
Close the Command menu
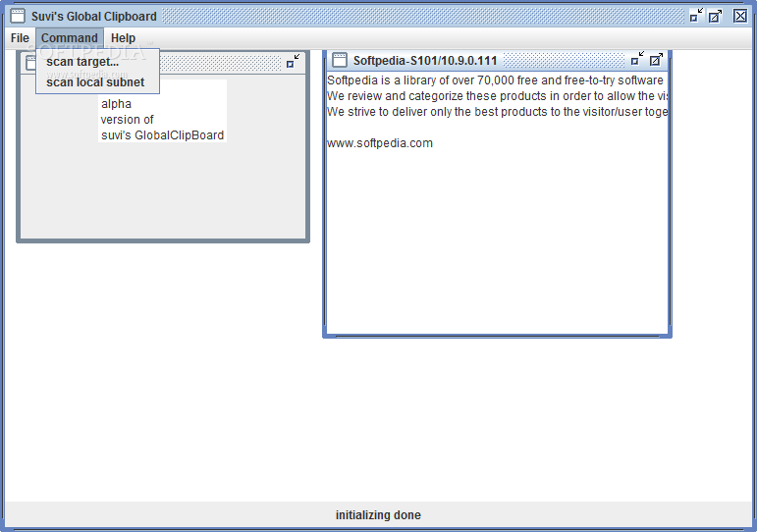70,38
